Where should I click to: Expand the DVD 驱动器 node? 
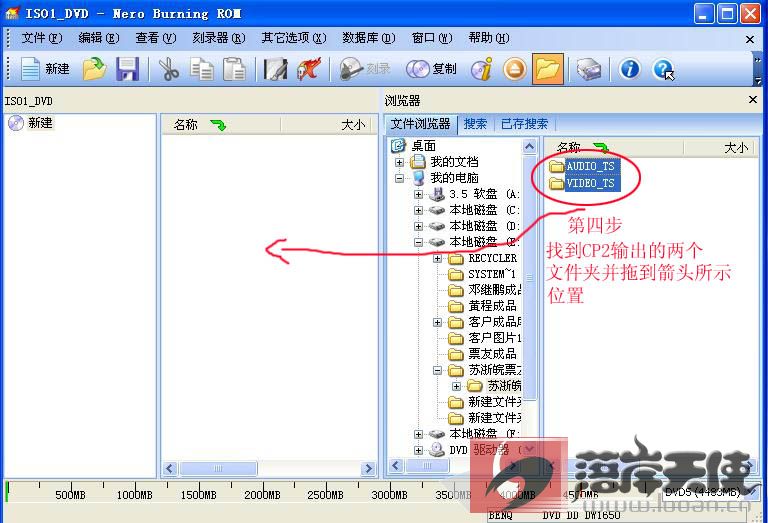pos(418,450)
